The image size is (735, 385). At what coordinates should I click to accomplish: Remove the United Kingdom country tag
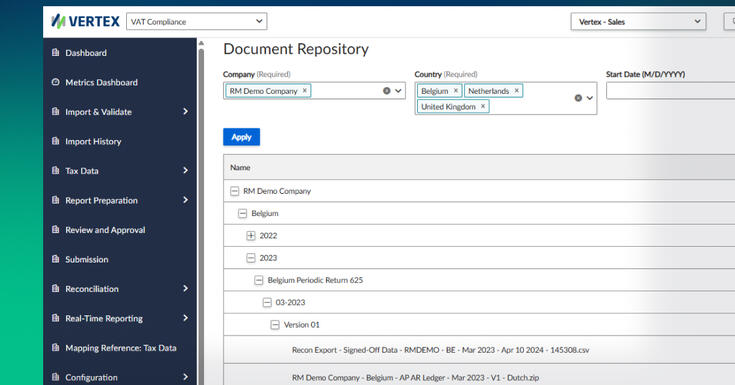[483, 106]
